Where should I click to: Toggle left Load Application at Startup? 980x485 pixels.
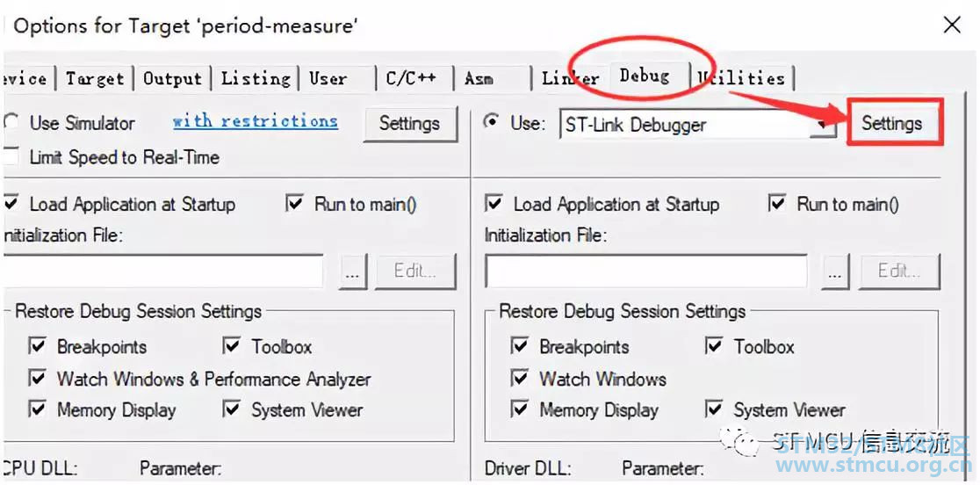coord(11,204)
